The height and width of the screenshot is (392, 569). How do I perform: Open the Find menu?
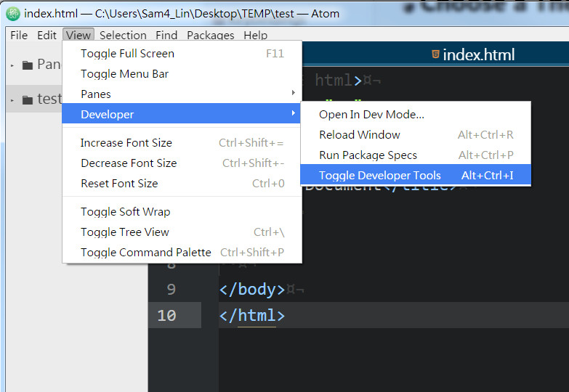click(x=166, y=35)
